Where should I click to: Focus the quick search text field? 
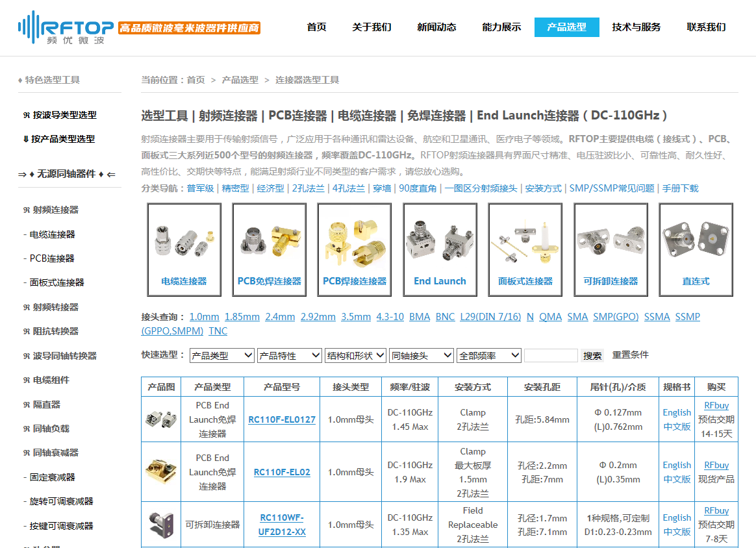click(551, 356)
